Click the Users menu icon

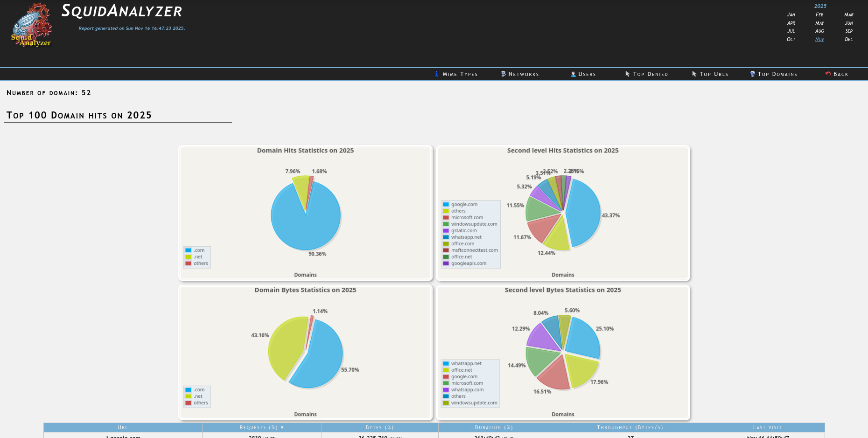(573, 74)
